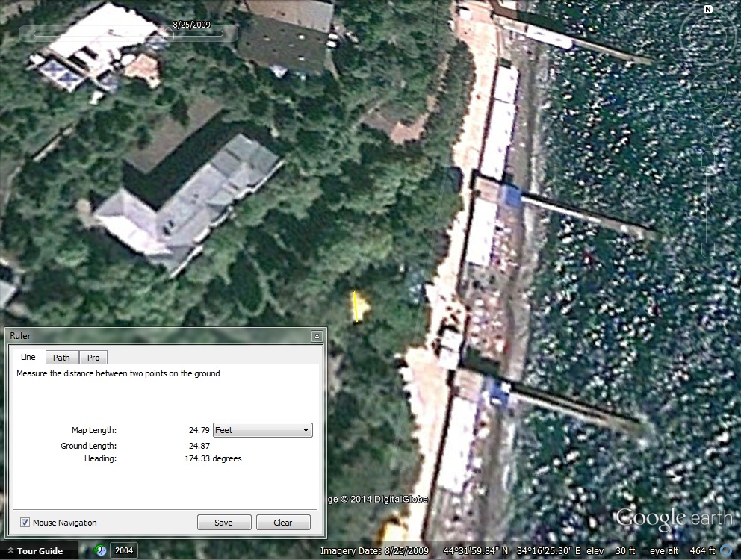Viewport: 741px width, 560px height.
Task: Click the 2004 historical imagery year button
Action: coord(123,551)
